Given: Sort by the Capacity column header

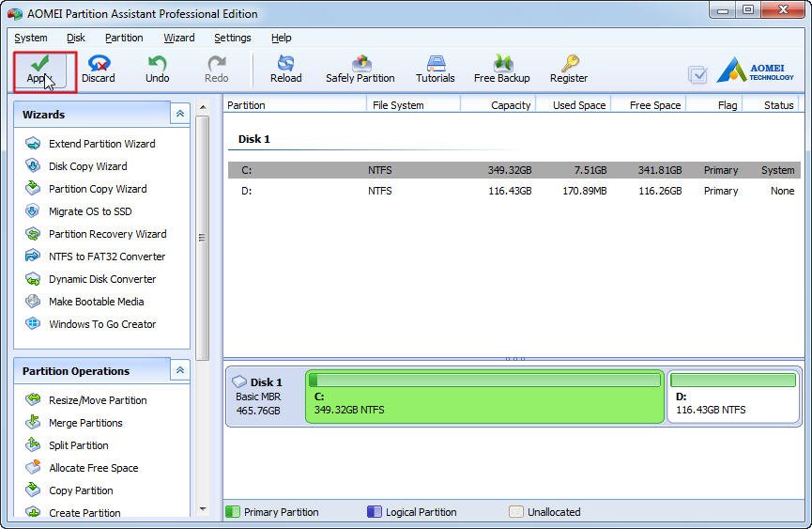Looking at the screenshot, I should (498, 104).
